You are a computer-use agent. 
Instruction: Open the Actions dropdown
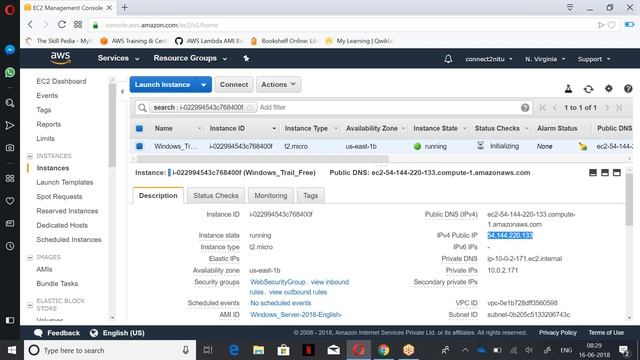coord(278,84)
